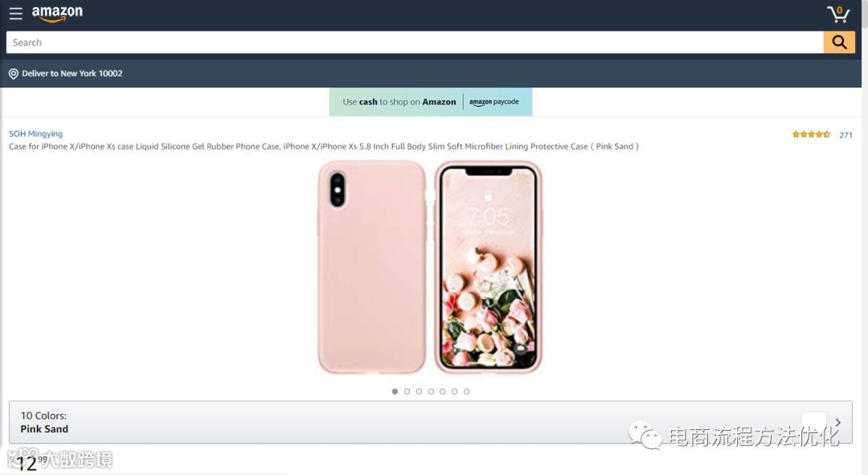Click the star rating icons
The width and height of the screenshot is (868, 475).
coord(811,134)
